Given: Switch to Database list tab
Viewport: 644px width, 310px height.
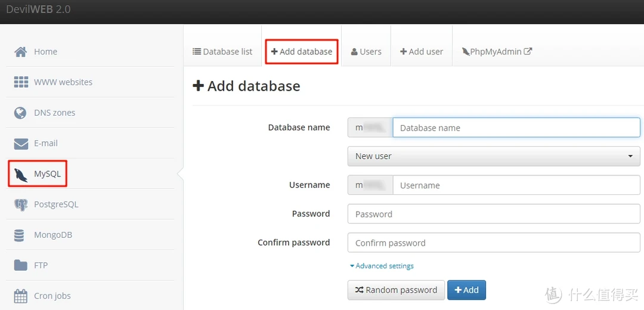Looking at the screenshot, I should (x=222, y=52).
